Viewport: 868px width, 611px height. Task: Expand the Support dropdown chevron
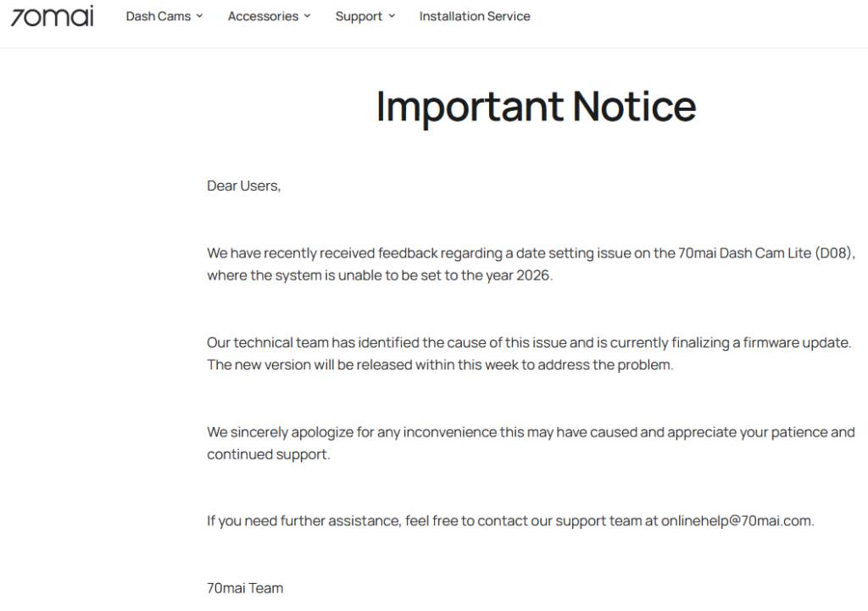click(x=392, y=16)
